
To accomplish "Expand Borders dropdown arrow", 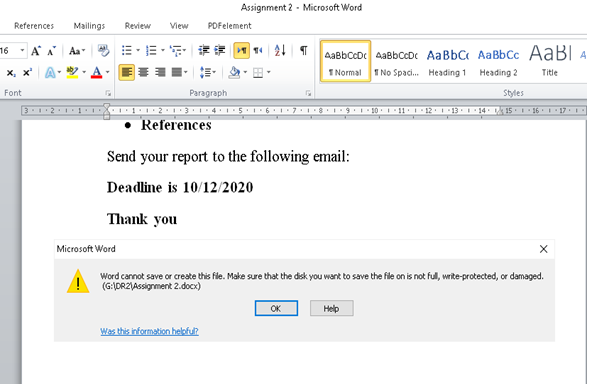I will (269, 72).
